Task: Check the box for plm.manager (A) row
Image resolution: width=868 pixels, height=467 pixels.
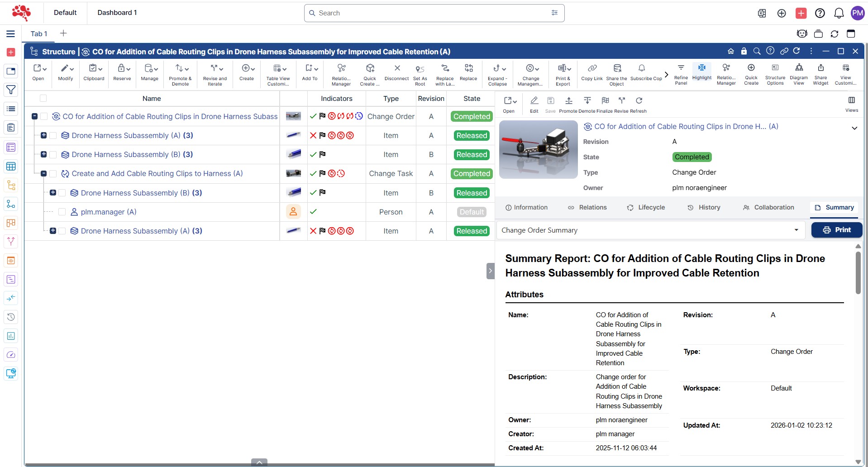Action: point(62,212)
